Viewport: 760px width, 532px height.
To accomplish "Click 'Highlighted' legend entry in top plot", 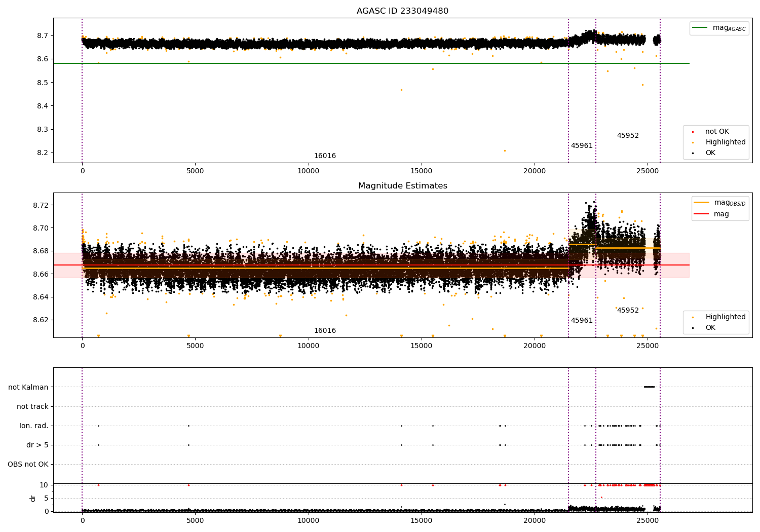I will point(719,142).
